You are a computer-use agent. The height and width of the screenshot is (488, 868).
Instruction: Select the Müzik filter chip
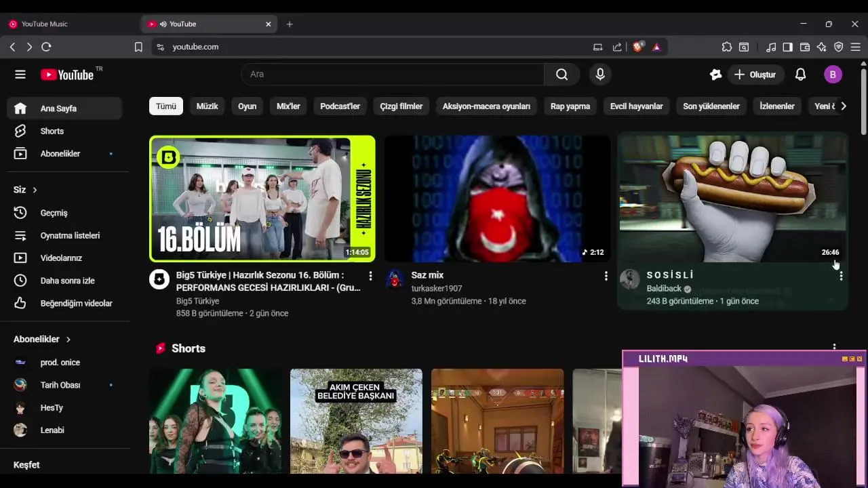pyautogui.click(x=208, y=106)
